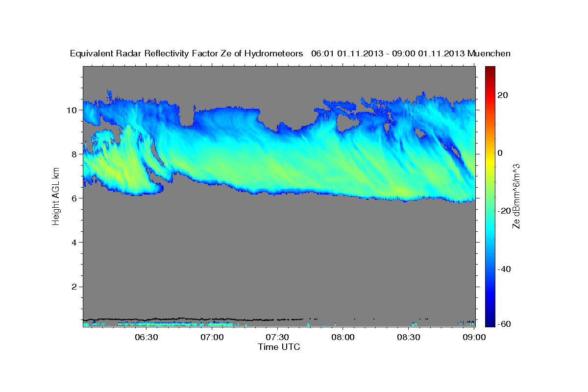The image size is (588, 392).
Task: Click the colorbar value -60
Action: [x=505, y=323]
